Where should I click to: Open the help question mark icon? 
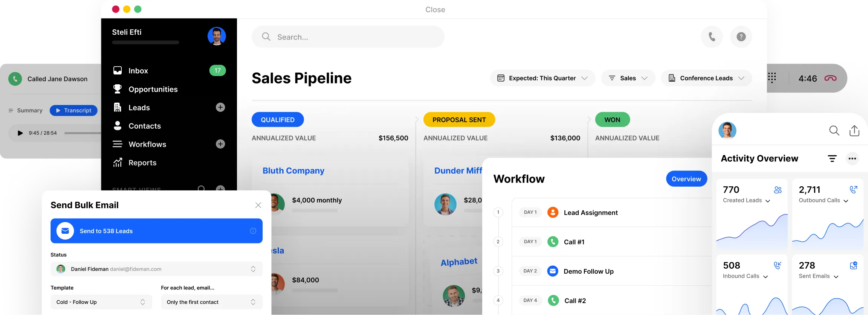741,37
